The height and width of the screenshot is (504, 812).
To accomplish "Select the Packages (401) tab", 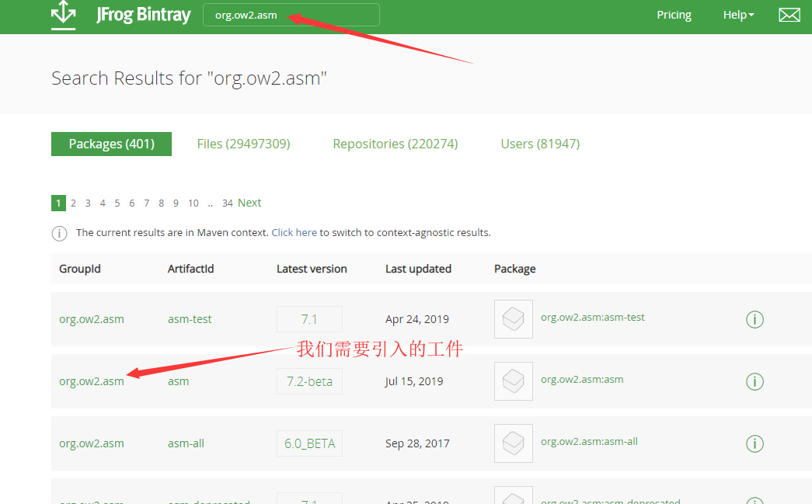I will tap(111, 144).
